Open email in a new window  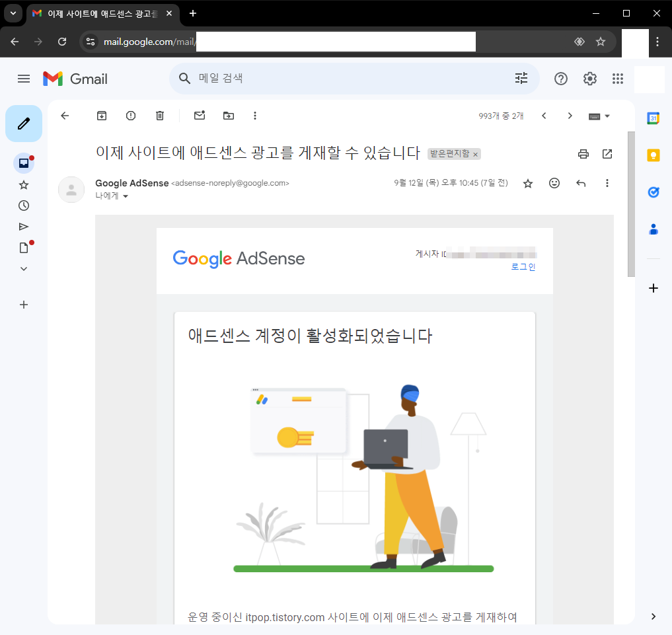click(607, 154)
